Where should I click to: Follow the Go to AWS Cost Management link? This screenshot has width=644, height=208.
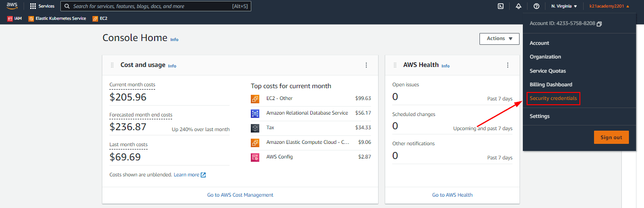240,195
